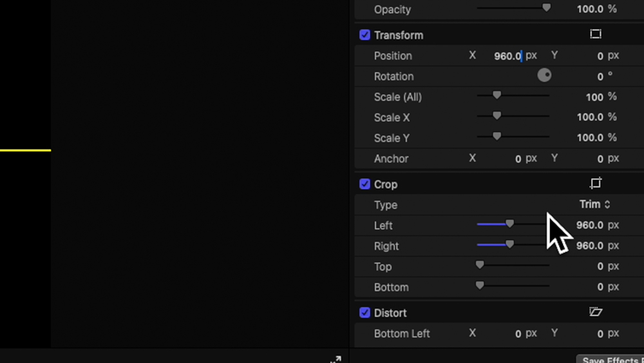Click the Scale X slider handle
Viewport: 644px width, 363px height.
[497, 117]
